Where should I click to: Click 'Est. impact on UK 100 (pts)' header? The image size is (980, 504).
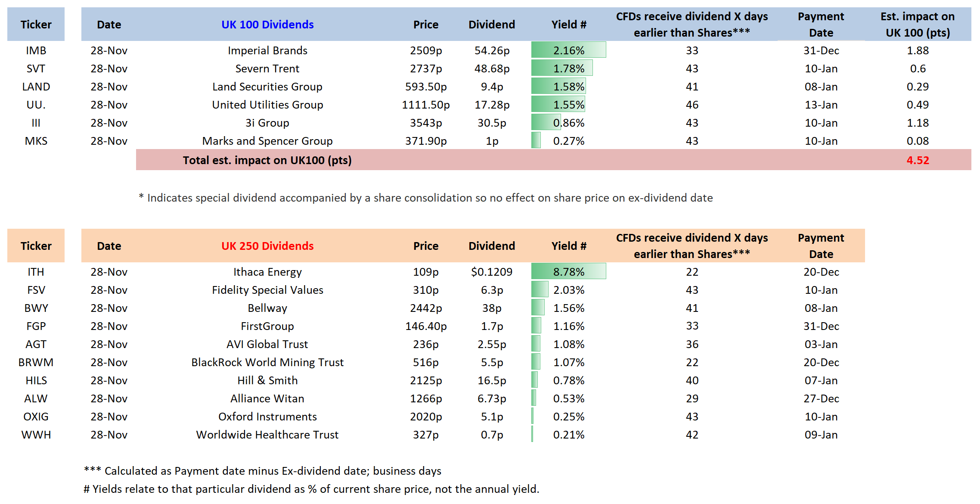[918, 25]
